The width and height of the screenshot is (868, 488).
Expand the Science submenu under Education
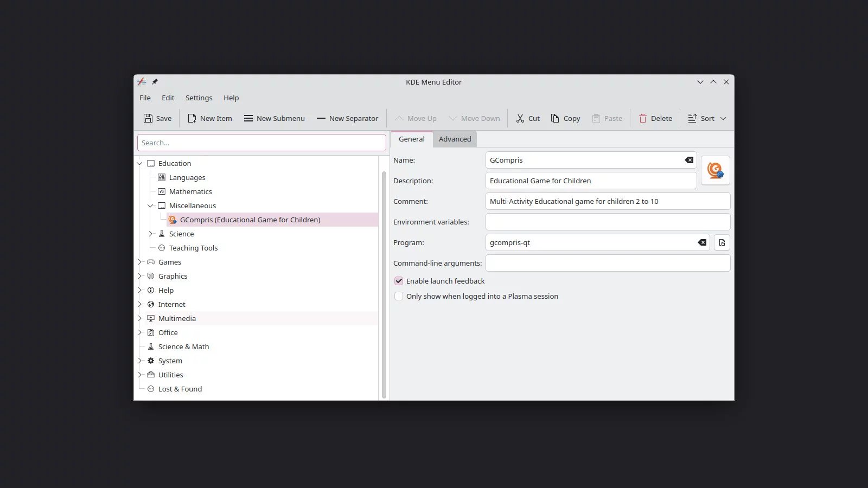click(x=151, y=234)
